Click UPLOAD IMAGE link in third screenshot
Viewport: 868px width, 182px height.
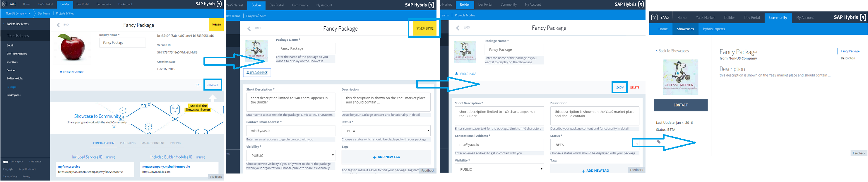pyautogui.click(x=466, y=74)
